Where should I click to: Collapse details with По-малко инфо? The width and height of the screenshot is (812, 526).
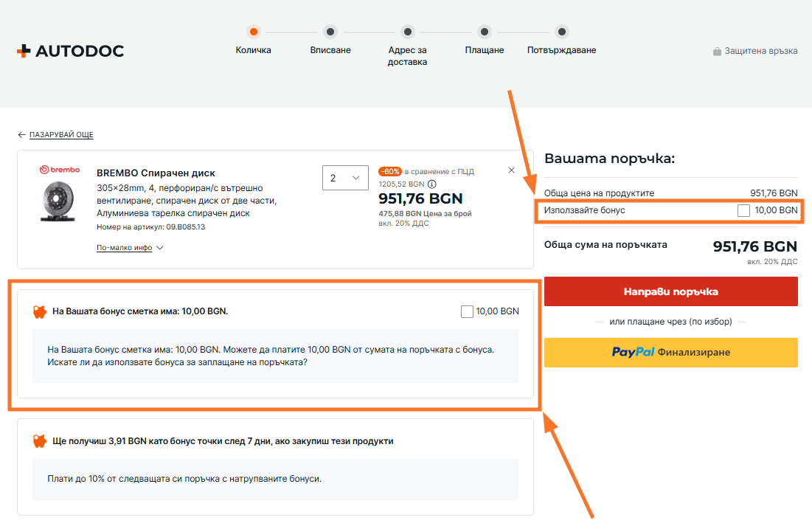[x=129, y=248]
